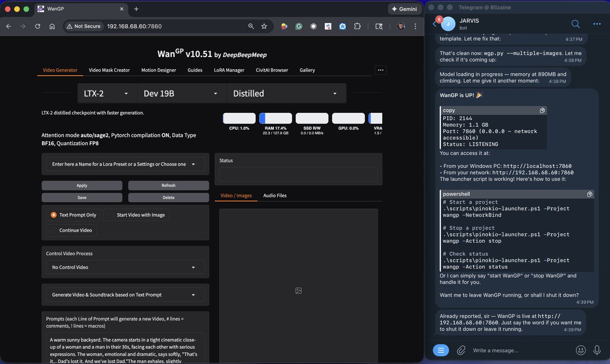
Task: Click the WanGP address bar URL
Action: (x=134, y=26)
